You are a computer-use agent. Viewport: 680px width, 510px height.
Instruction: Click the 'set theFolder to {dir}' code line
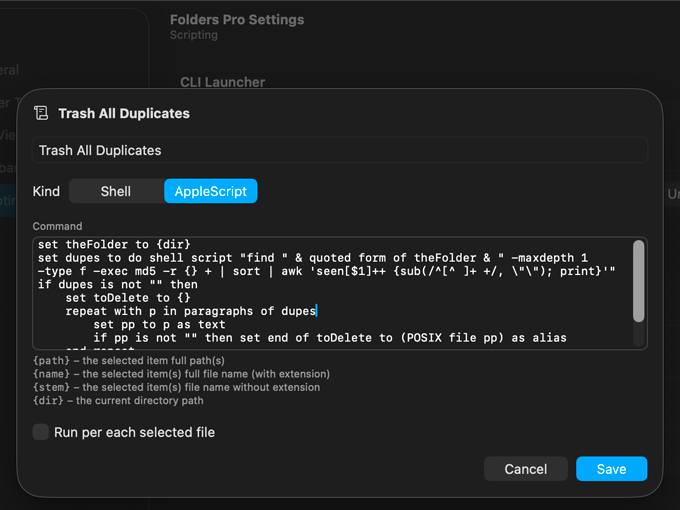pyautogui.click(x=114, y=245)
